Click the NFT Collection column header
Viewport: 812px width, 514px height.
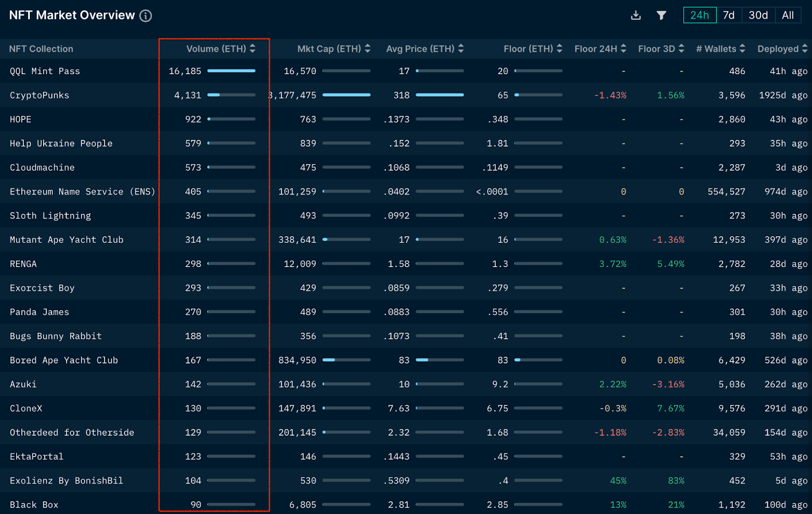pyautogui.click(x=41, y=49)
